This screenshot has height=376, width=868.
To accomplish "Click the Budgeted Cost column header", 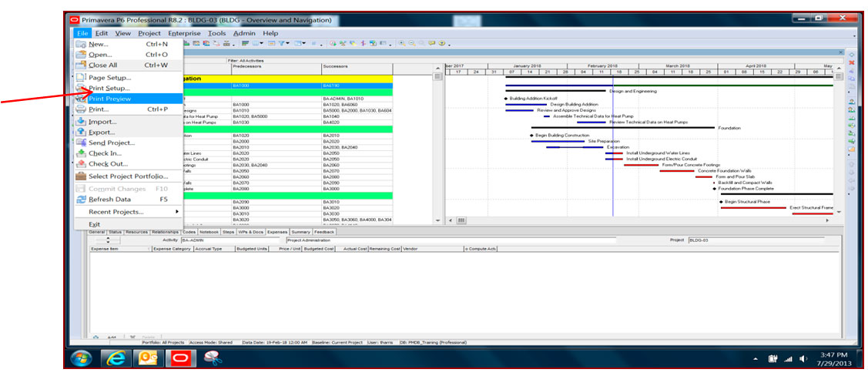I will [319, 249].
